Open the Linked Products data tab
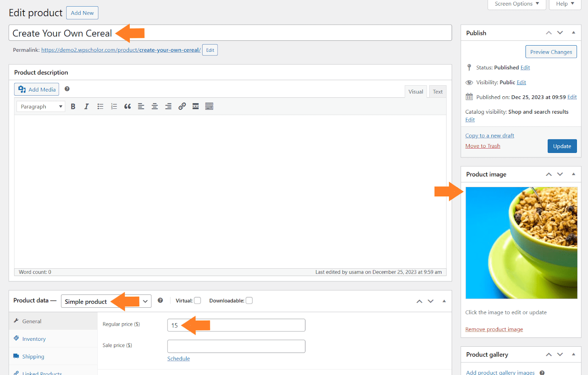The width and height of the screenshot is (588, 375). [53, 371]
